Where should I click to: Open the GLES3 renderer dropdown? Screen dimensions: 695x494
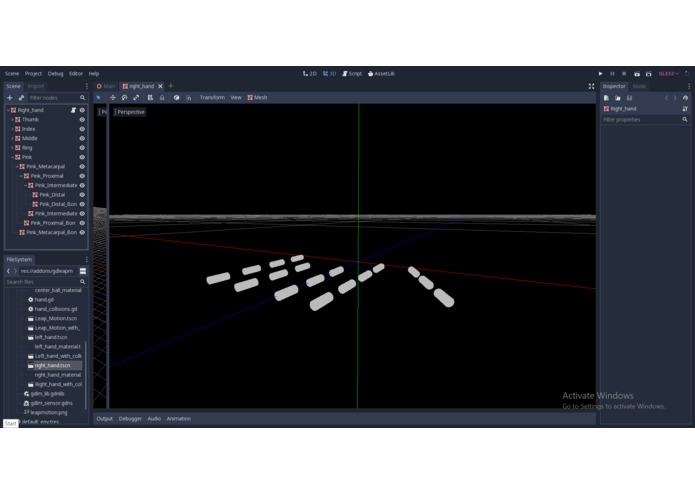click(668, 74)
